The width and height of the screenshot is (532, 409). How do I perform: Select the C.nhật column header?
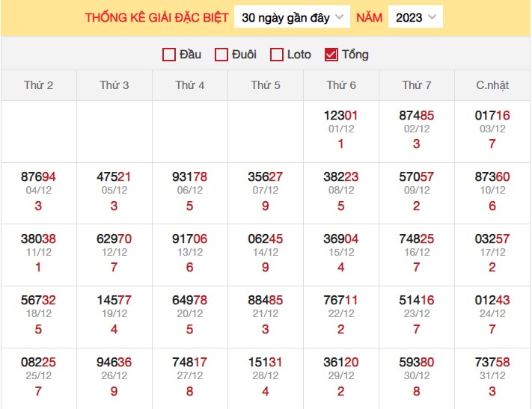[492, 85]
